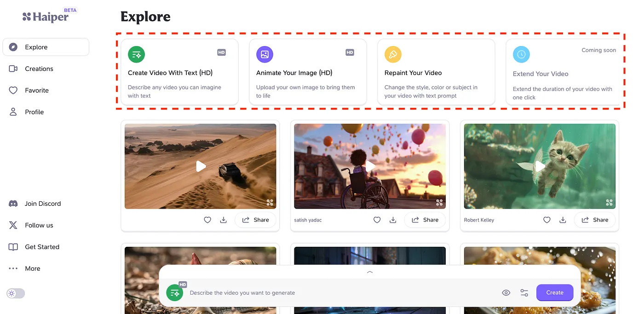Toggle the eye visibility icon in prompt bar
This screenshot has width=644, height=314.
pos(506,293)
